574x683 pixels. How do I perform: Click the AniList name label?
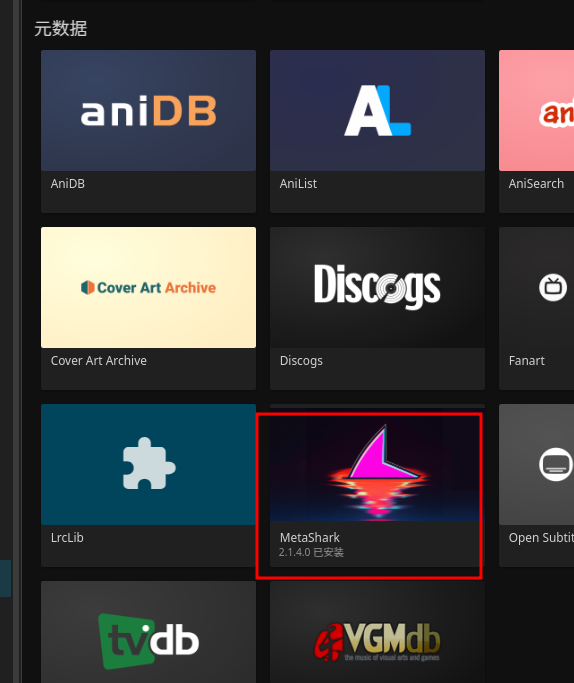(298, 184)
